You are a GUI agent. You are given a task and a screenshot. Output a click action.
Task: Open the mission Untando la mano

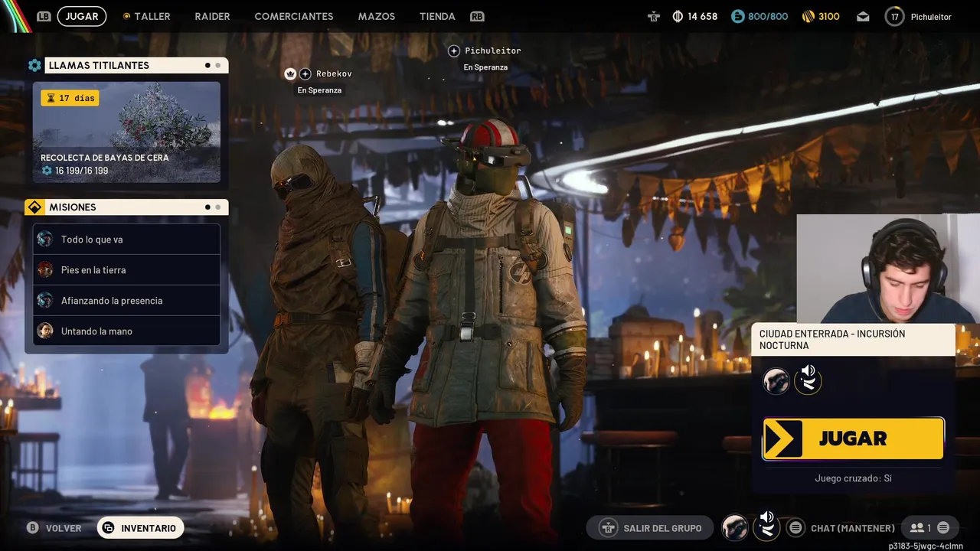pyautogui.click(x=126, y=331)
